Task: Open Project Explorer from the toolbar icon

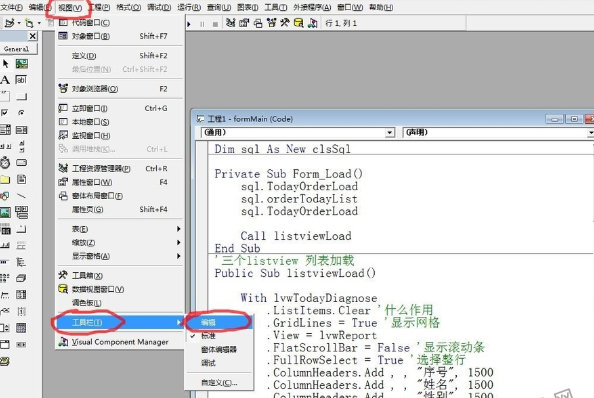Action: [x=230, y=23]
